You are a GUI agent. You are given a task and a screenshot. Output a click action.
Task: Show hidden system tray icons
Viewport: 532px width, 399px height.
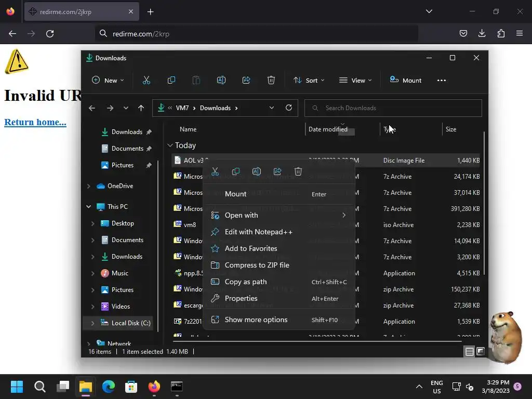point(419,387)
